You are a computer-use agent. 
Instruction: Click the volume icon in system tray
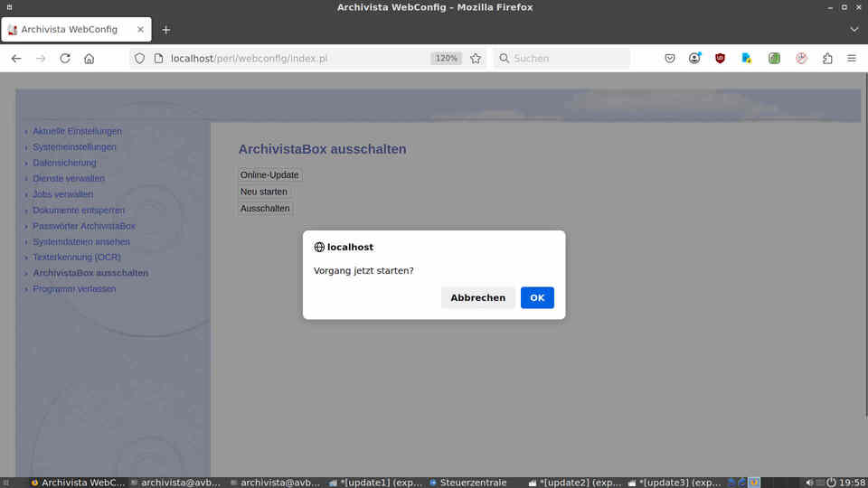tap(808, 483)
